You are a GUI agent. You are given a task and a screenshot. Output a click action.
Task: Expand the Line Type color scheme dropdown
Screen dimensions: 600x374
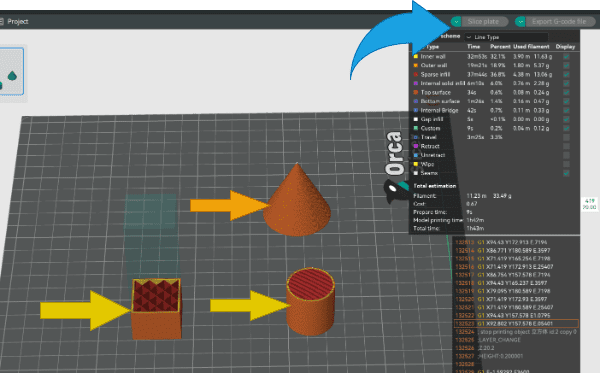point(506,37)
